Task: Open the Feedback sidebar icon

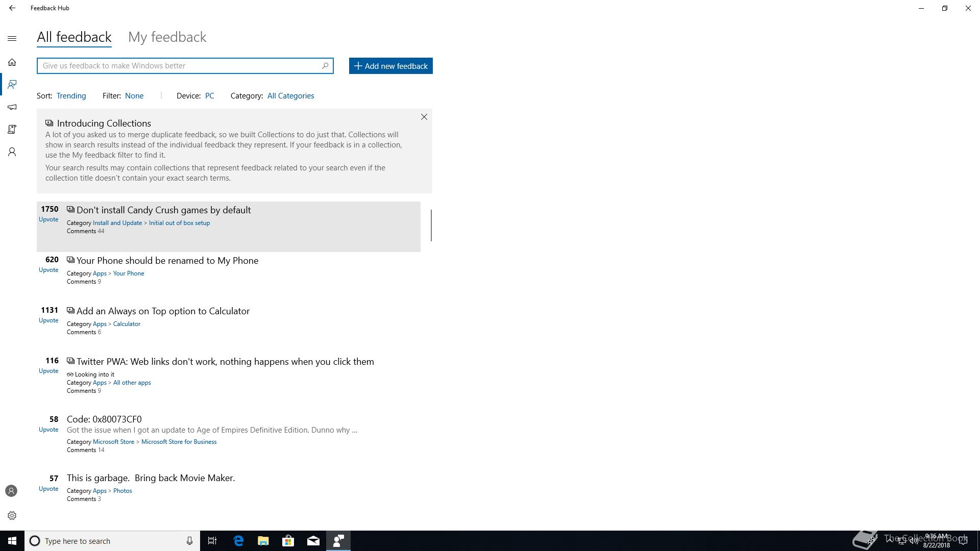Action: 12,84
